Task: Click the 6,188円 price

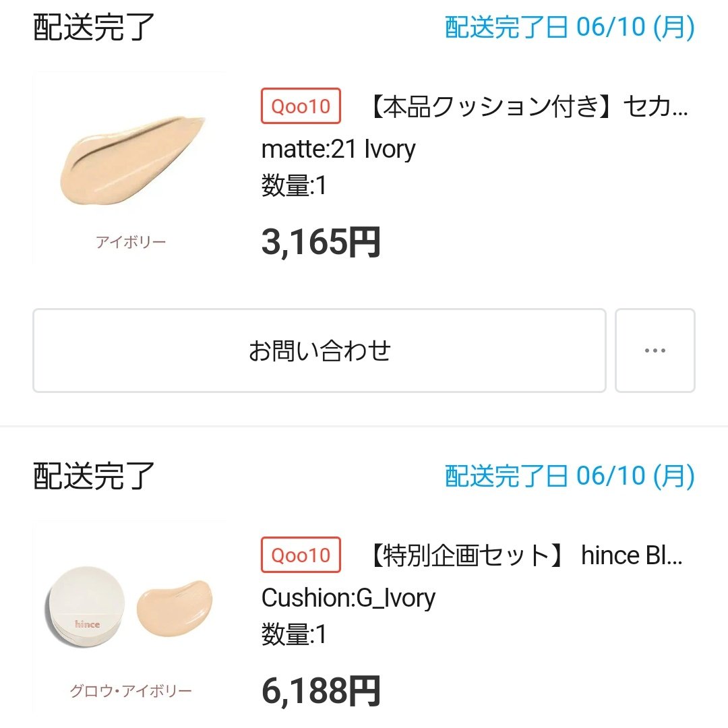Action: (321, 691)
